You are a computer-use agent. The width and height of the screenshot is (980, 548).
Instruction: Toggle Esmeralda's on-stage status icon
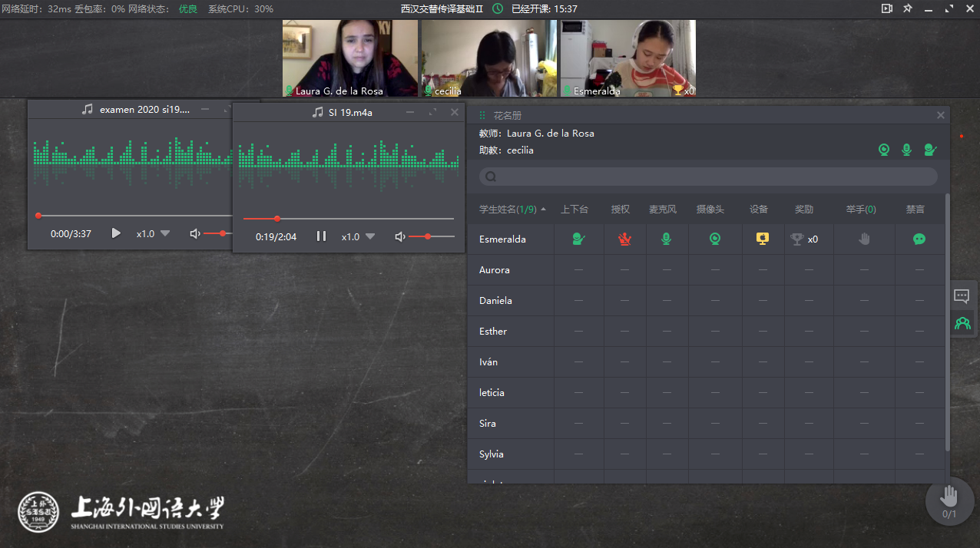pyautogui.click(x=578, y=239)
